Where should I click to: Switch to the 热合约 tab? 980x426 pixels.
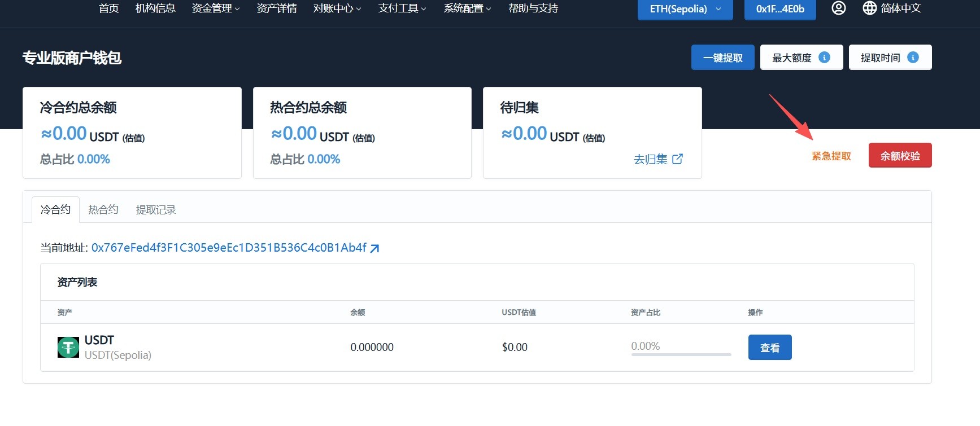click(x=103, y=209)
